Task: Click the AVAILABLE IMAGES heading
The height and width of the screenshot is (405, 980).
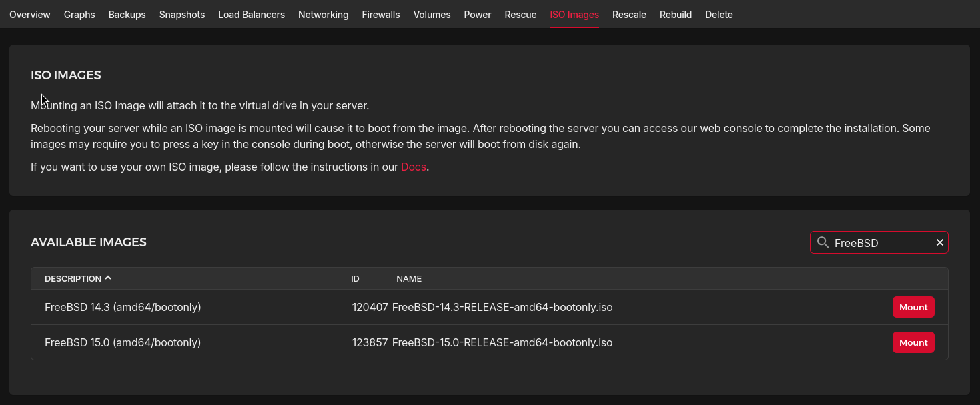Action: point(89,242)
